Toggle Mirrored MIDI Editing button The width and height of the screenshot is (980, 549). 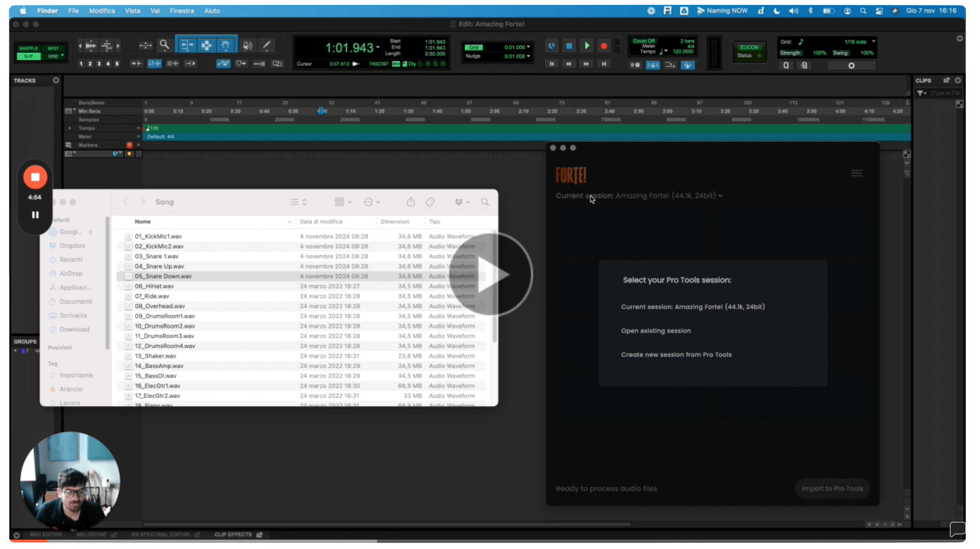click(277, 64)
